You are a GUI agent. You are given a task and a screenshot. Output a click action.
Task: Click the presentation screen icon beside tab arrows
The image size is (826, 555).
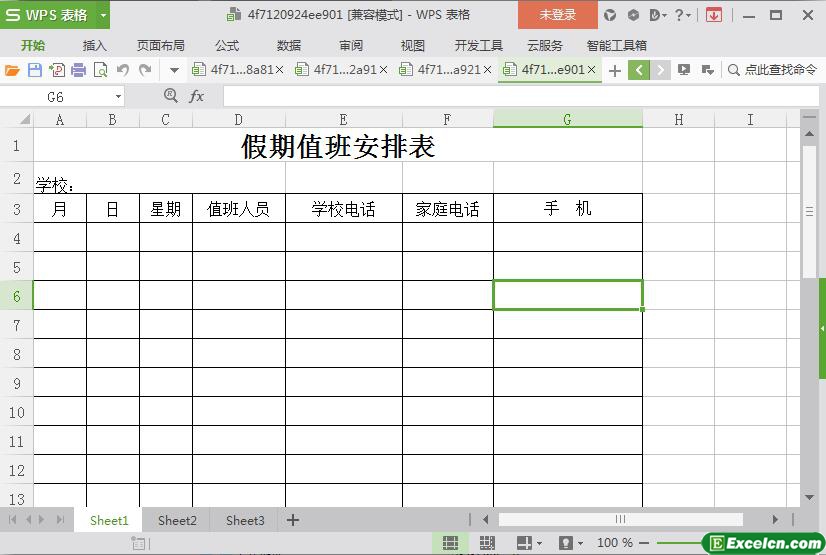pyautogui.click(x=684, y=70)
